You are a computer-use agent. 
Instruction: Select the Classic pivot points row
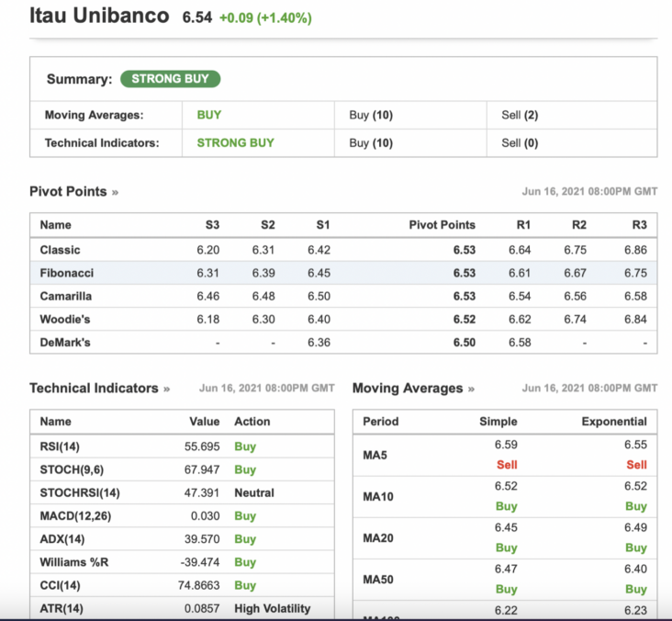[61, 250]
